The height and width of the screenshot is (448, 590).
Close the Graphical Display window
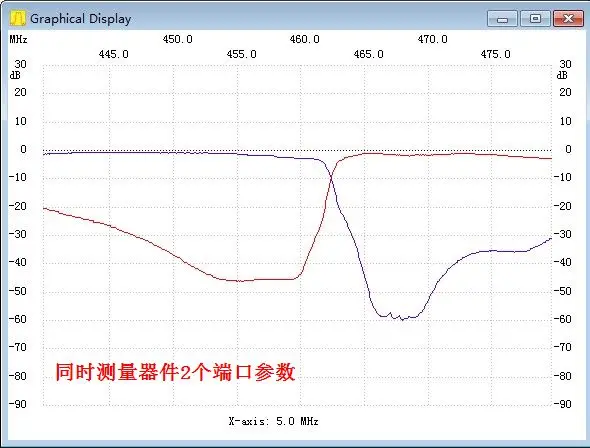(x=568, y=18)
